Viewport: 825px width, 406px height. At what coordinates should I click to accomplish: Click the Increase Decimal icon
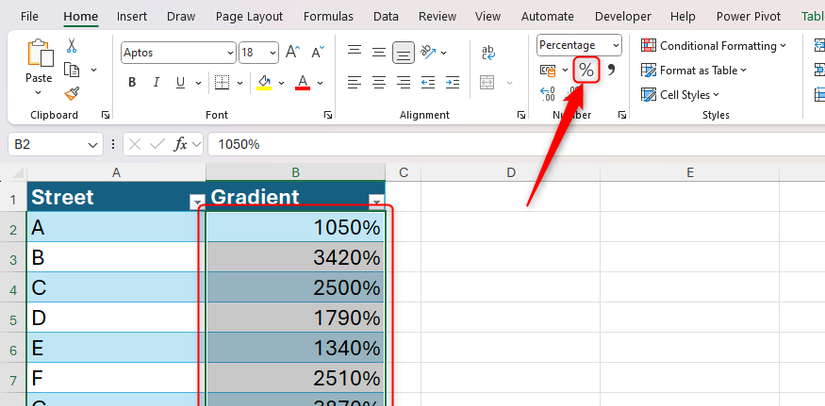click(548, 94)
